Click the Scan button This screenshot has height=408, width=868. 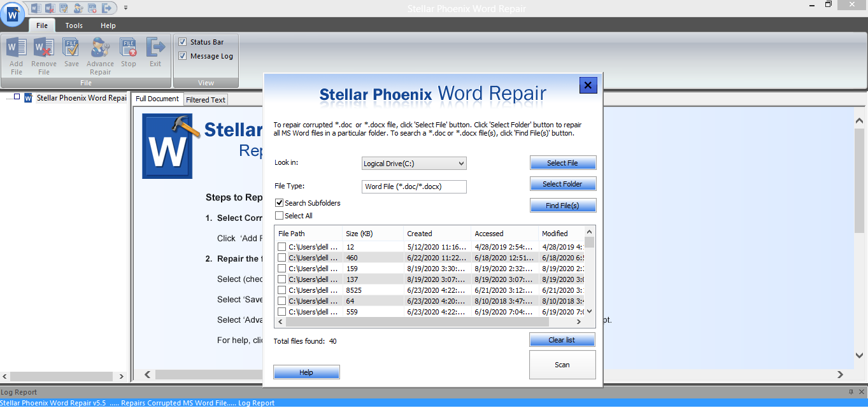pyautogui.click(x=562, y=365)
